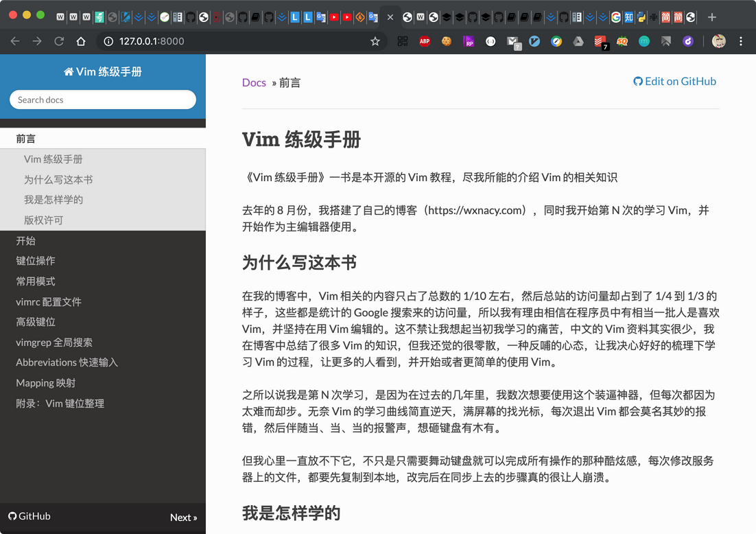The height and width of the screenshot is (534, 756).
Task: Open the Todoist extension with badge 7
Action: [x=601, y=43]
